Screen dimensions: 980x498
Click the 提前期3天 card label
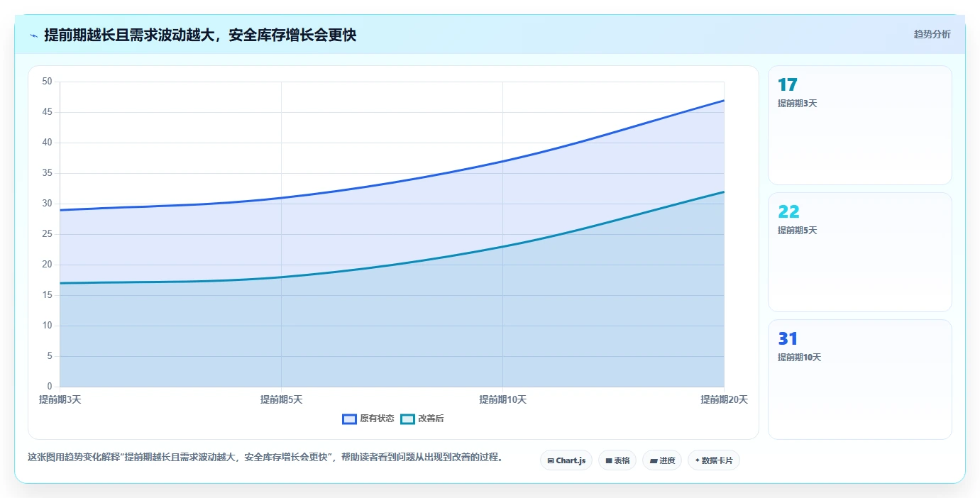(x=797, y=104)
